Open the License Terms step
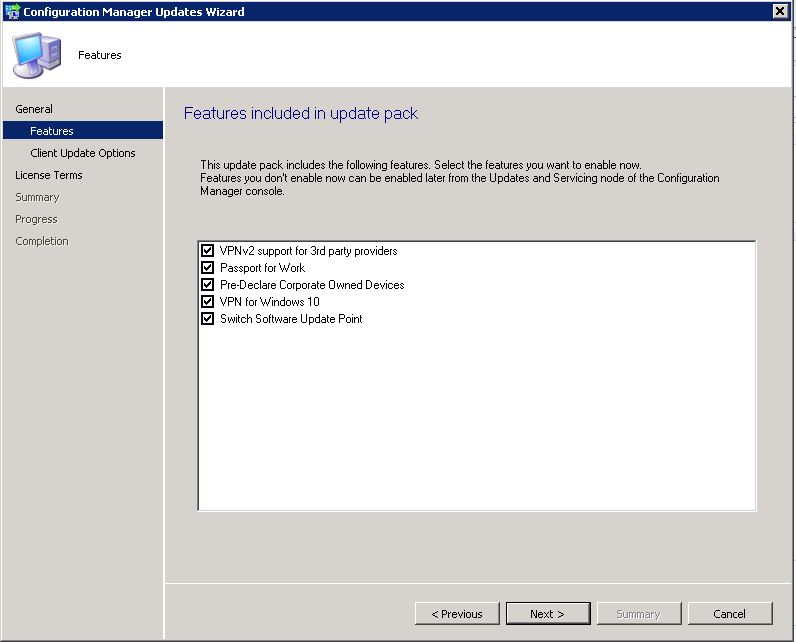Image resolution: width=796 pixels, height=642 pixels. tap(49, 175)
